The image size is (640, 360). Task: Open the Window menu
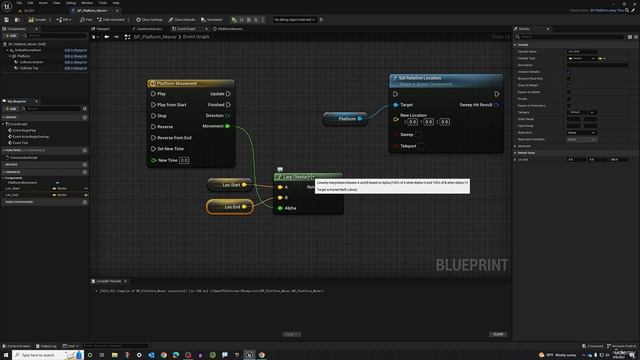tap(87, 3)
